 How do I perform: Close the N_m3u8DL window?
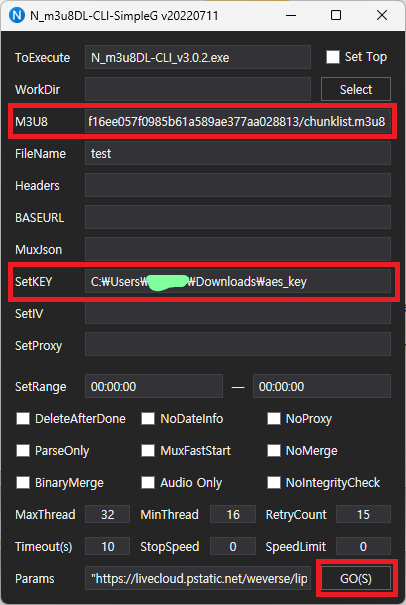(x=382, y=15)
